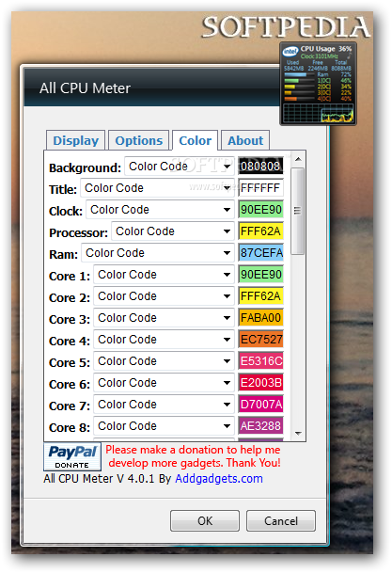Click the Clock color code field 90EE90

260,210
